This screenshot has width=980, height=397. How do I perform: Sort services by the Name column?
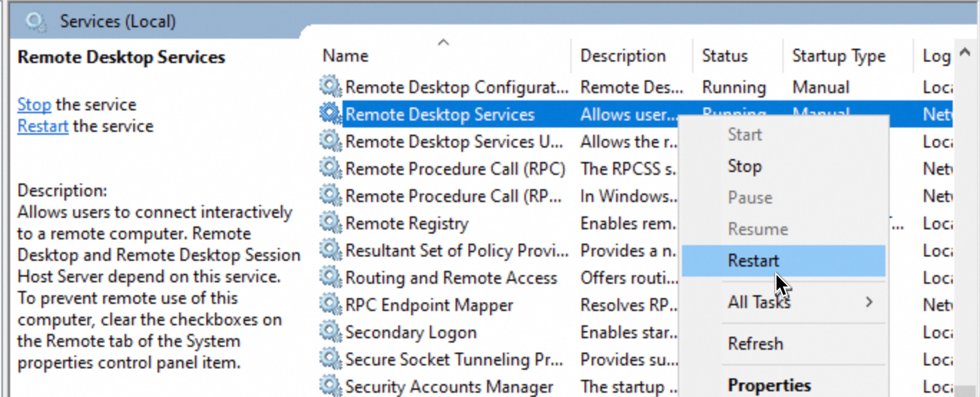click(x=345, y=56)
